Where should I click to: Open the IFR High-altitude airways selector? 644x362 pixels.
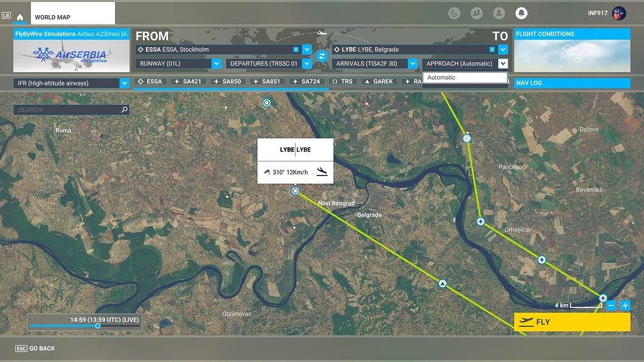tap(71, 82)
